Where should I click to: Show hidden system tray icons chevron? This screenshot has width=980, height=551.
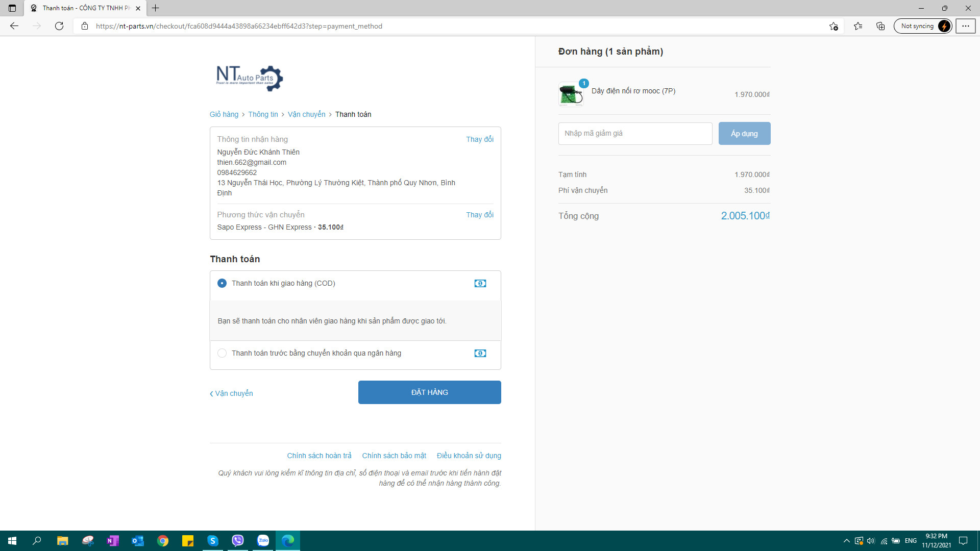coord(846,541)
